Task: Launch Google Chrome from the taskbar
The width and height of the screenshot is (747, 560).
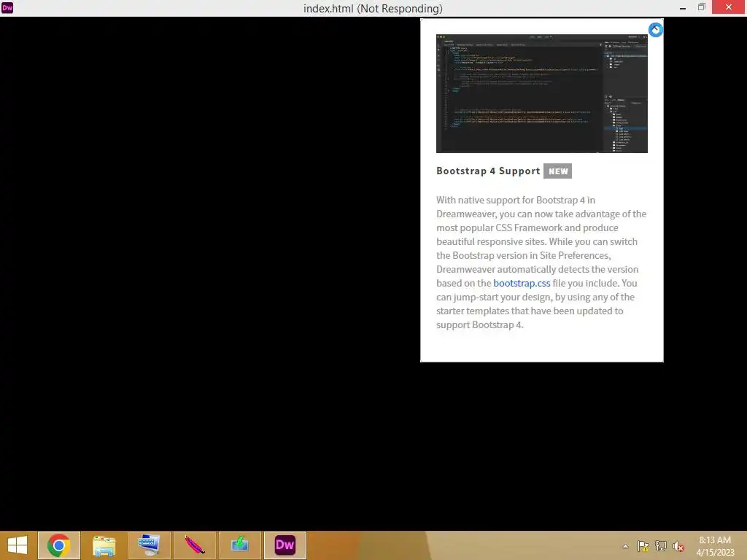Action: [x=59, y=545]
